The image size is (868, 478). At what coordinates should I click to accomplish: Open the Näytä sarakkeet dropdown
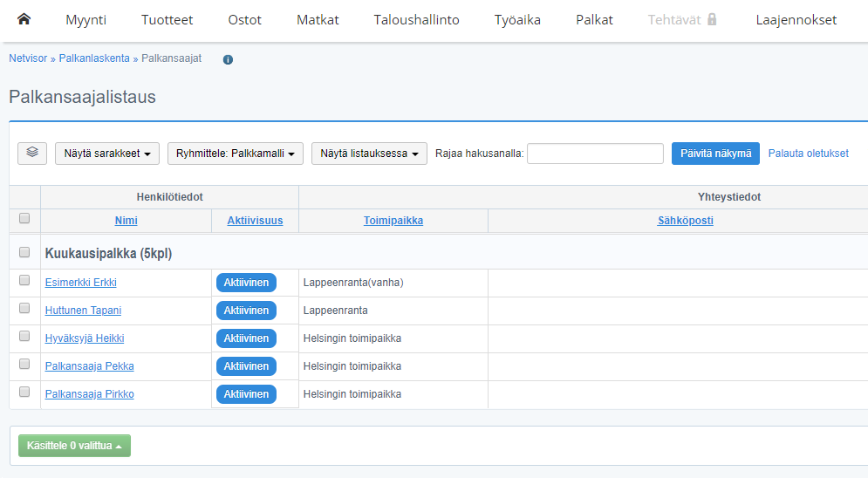pyautogui.click(x=107, y=154)
